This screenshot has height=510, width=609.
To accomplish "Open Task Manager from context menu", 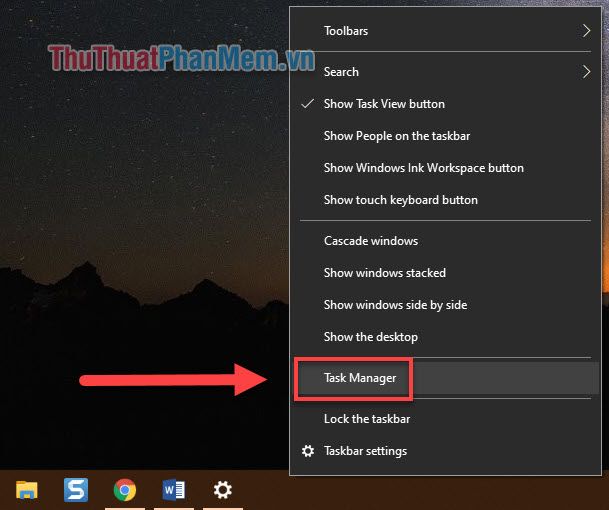I will point(446,378).
